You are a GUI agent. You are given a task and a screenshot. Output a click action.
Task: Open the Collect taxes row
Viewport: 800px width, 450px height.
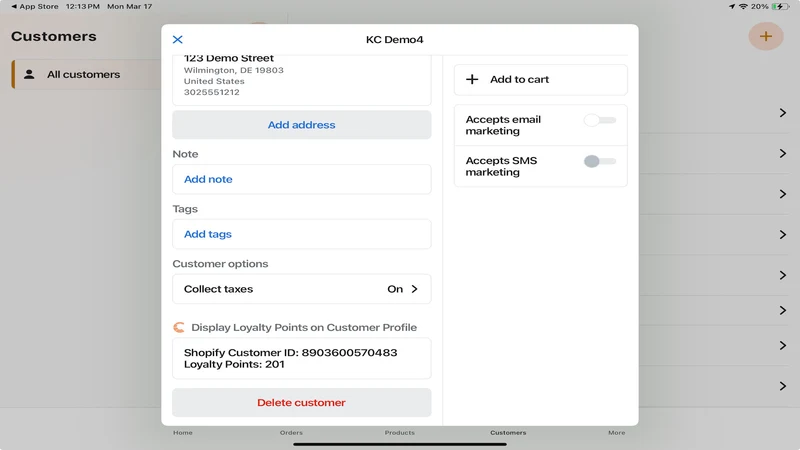pos(302,289)
